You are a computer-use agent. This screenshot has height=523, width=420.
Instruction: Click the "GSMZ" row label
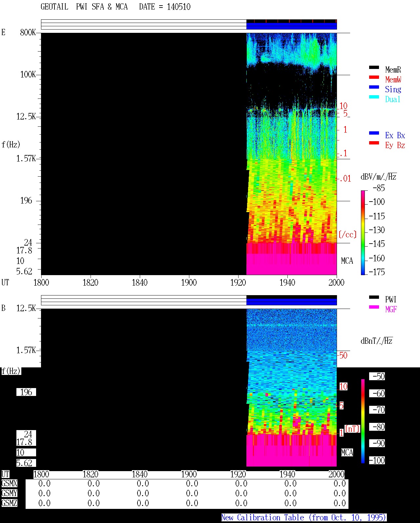click(9, 503)
